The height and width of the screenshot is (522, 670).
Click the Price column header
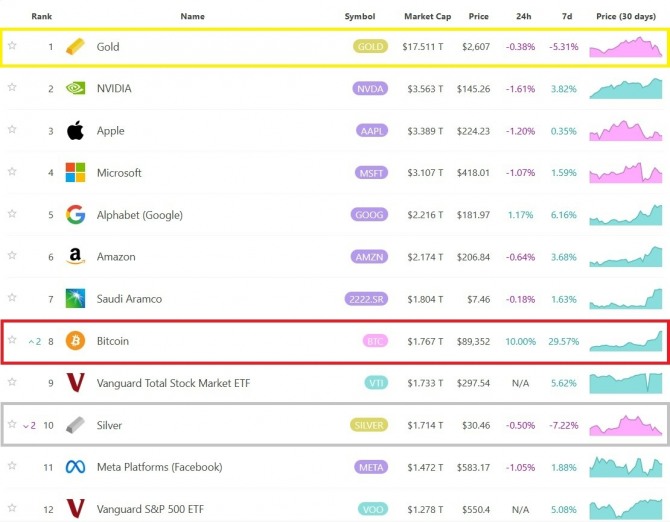pos(478,17)
